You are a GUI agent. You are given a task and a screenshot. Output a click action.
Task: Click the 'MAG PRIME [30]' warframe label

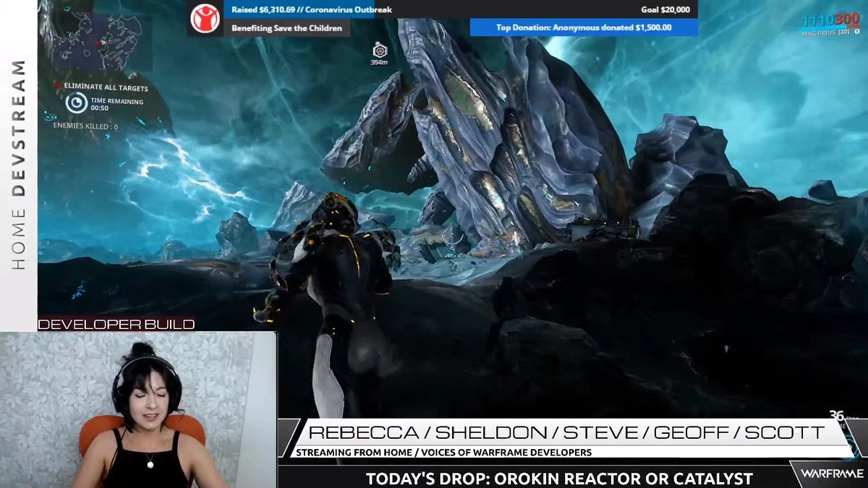tap(826, 32)
